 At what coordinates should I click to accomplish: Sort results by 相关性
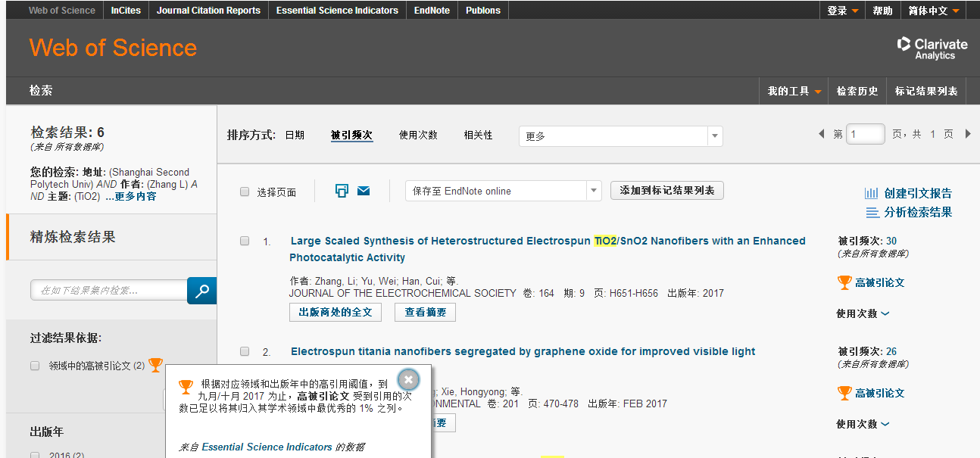tap(478, 135)
